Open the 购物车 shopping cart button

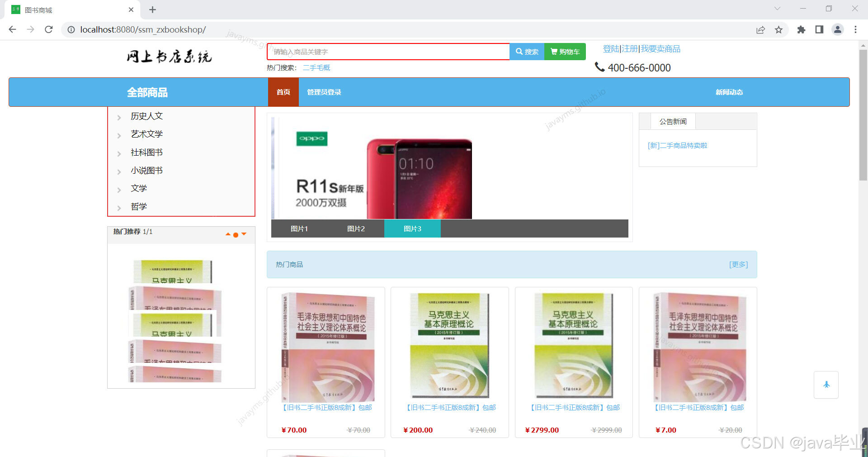[565, 52]
